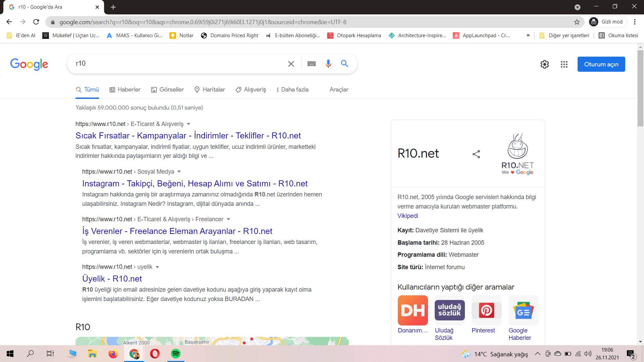Click the Gizli mod incognito indicator
The image size is (644, 362).
click(x=607, y=22)
